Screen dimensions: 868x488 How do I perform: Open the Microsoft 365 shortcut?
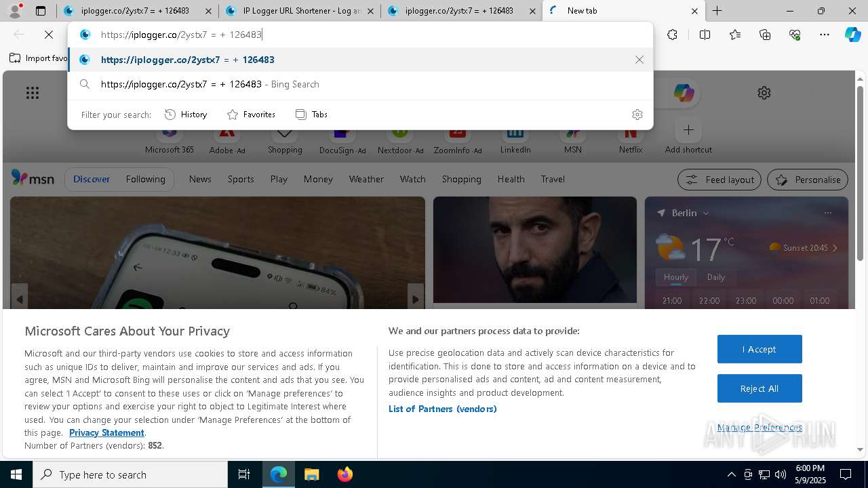(170, 140)
